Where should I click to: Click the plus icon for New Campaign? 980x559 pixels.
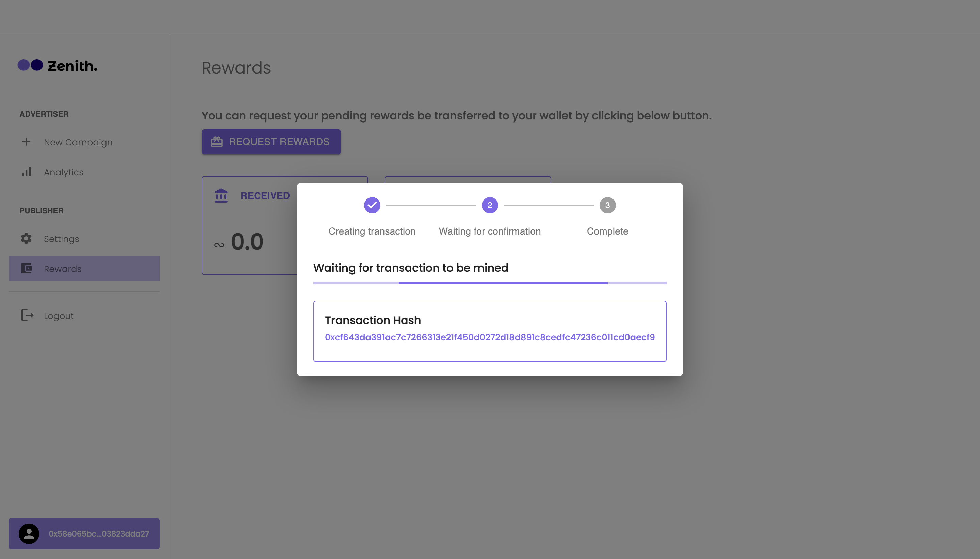[26, 142]
